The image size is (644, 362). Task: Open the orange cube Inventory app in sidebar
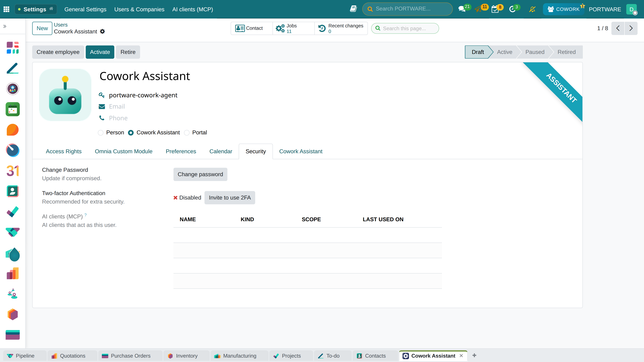point(13,314)
